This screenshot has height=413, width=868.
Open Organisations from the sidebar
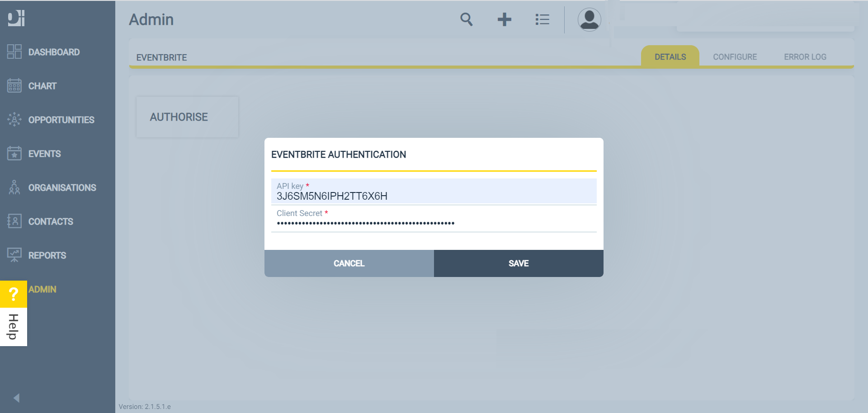coord(62,188)
